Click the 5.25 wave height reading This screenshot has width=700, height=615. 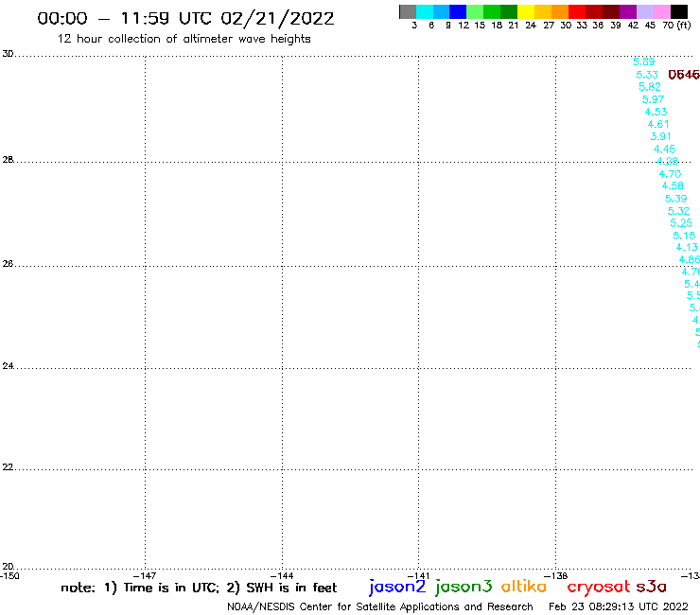[x=681, y=223]
